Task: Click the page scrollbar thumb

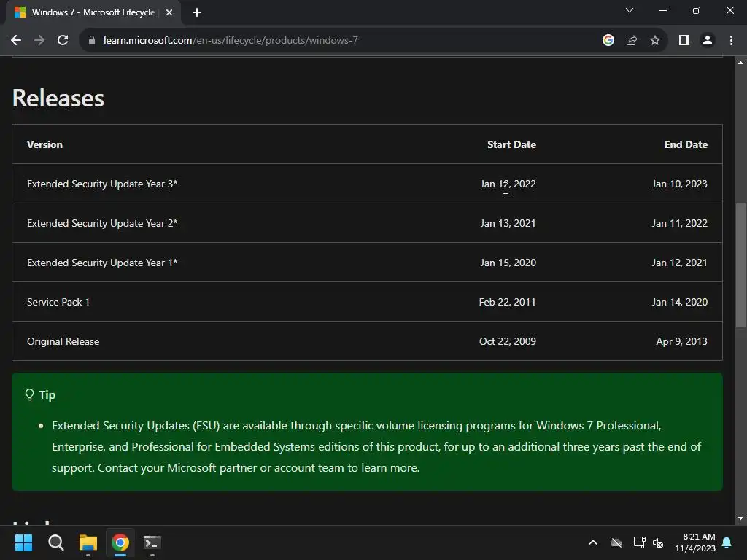Action: tap(740, 265)
